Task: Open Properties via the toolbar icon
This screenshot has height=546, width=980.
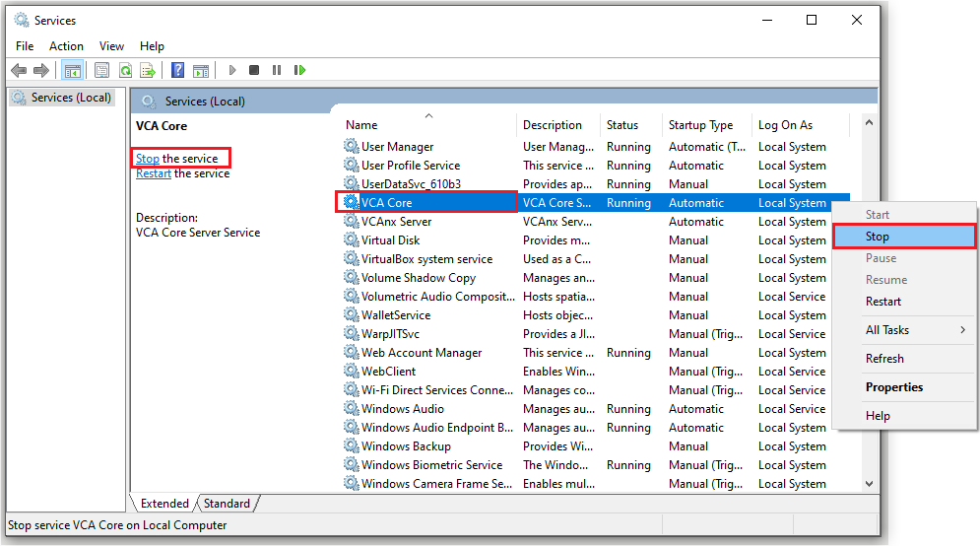Action: 101,70
